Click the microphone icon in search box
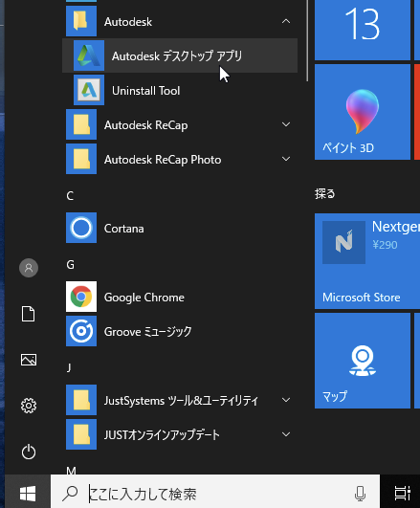 tap(360, 494)
